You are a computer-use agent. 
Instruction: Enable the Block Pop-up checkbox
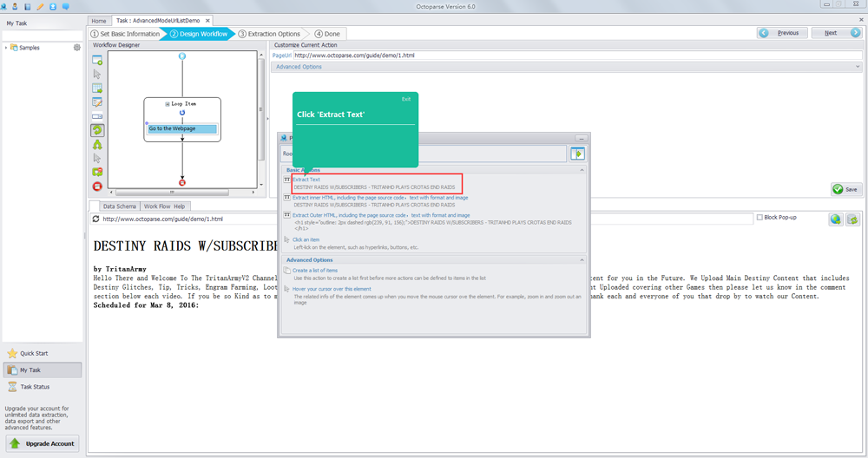(x=760, y=218)
